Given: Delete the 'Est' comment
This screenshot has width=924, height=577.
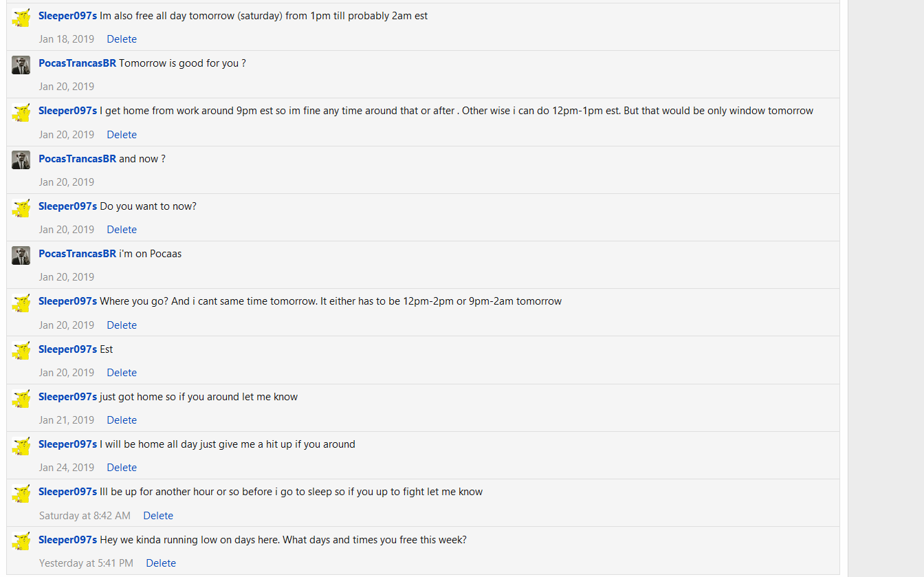Looking at the screenshot, I should 122,373.
